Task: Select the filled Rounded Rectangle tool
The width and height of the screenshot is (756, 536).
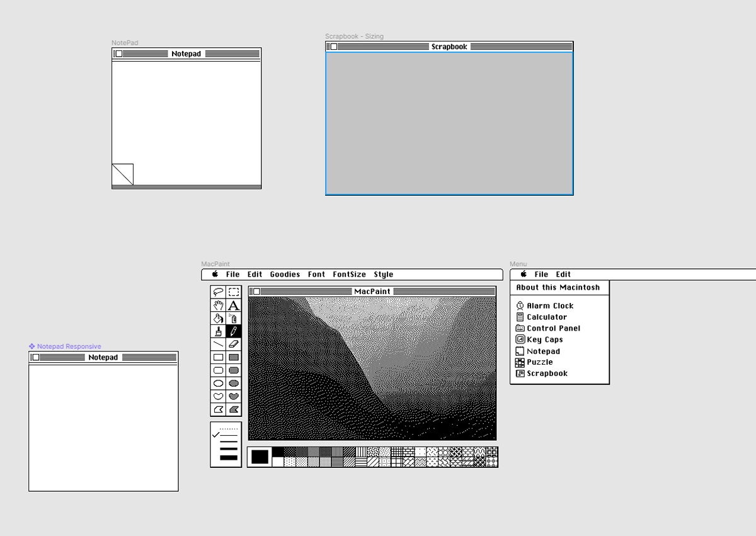Action: click(234, 370)
